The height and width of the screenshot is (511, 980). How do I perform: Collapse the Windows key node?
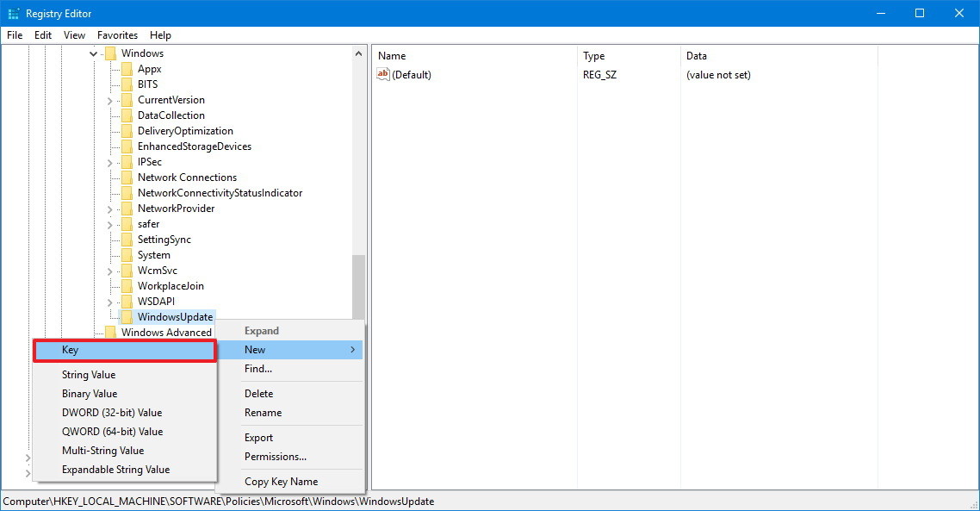pyautogui.click(x=94, y=53)
